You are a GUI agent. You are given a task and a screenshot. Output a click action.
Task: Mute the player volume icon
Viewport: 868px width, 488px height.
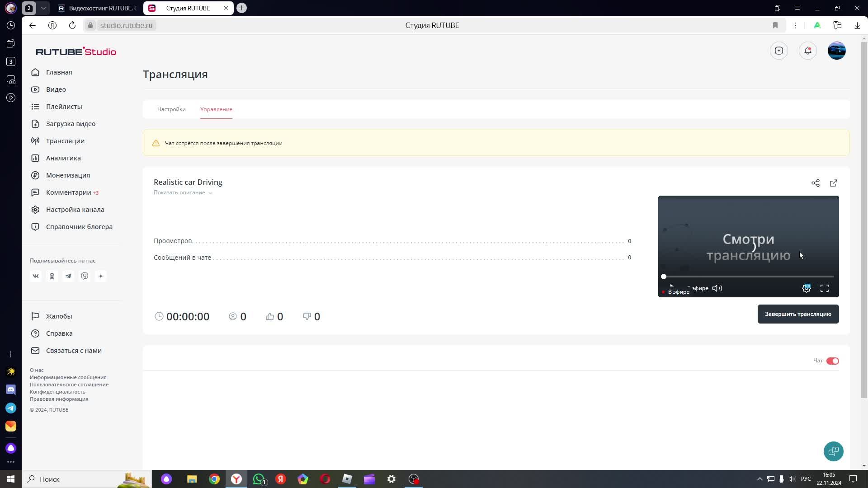[x=717, y=288]
